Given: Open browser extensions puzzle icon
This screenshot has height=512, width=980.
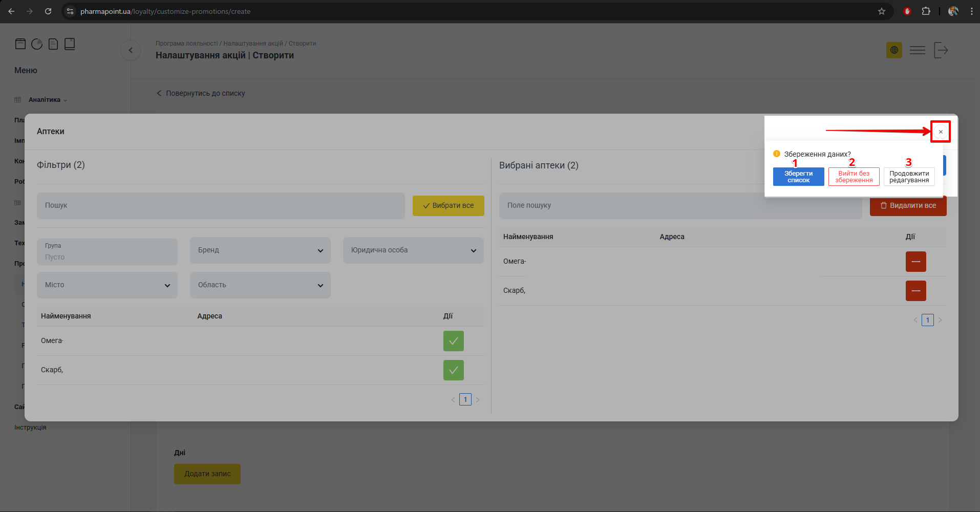Looking at the screenshot, I should pos(926,11).
